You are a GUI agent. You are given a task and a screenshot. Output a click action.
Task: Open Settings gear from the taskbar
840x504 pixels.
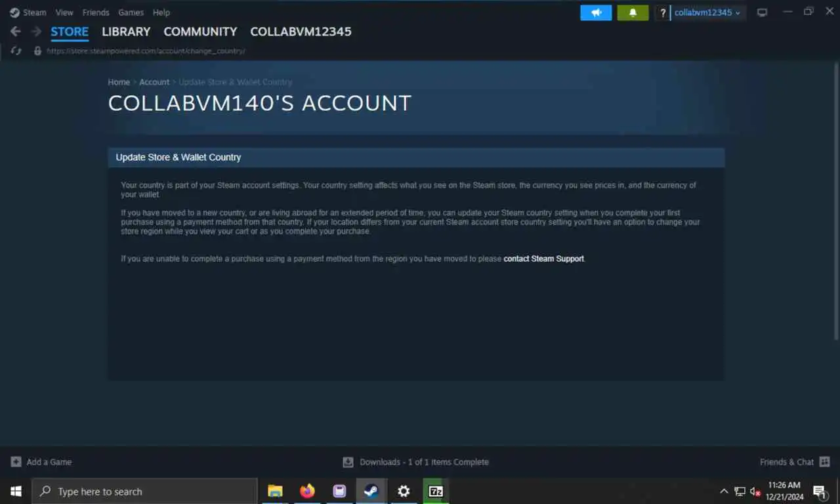[x=404, y=491]
